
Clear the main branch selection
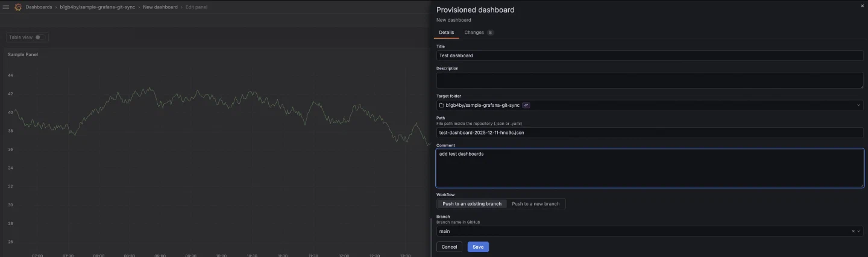coord(853,231)
